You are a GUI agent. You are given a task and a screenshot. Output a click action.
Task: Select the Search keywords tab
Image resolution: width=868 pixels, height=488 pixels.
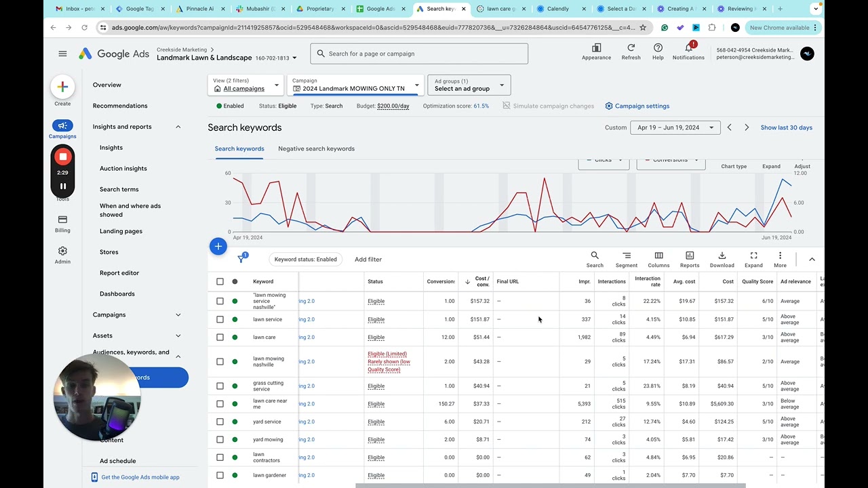click(x=239, y=148)
